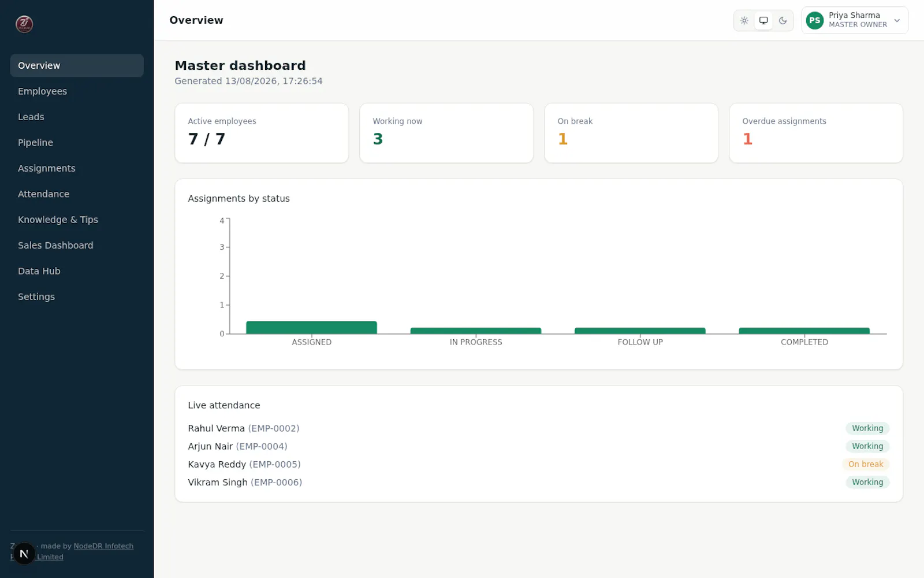This screenshot has width=924, height=578.
Task: Go to Employees in sidebar
Action: (77, 91)
